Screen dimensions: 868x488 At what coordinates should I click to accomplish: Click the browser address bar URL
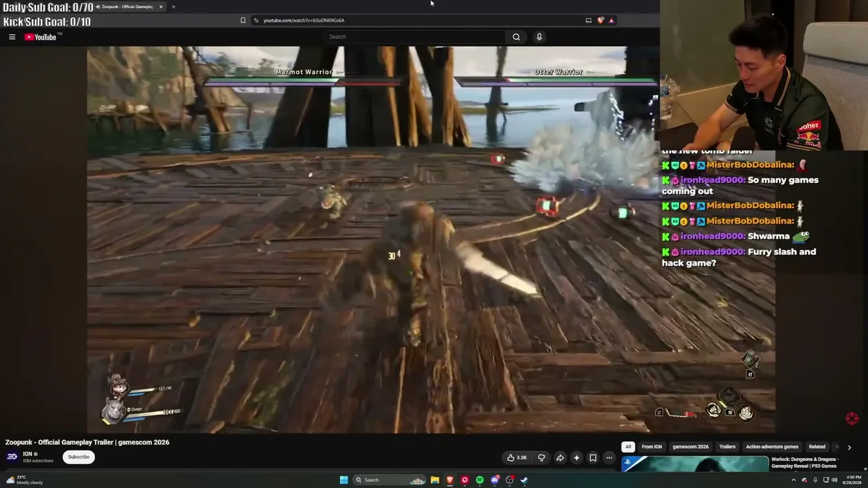pyautogui.click(x=304, y=20)
